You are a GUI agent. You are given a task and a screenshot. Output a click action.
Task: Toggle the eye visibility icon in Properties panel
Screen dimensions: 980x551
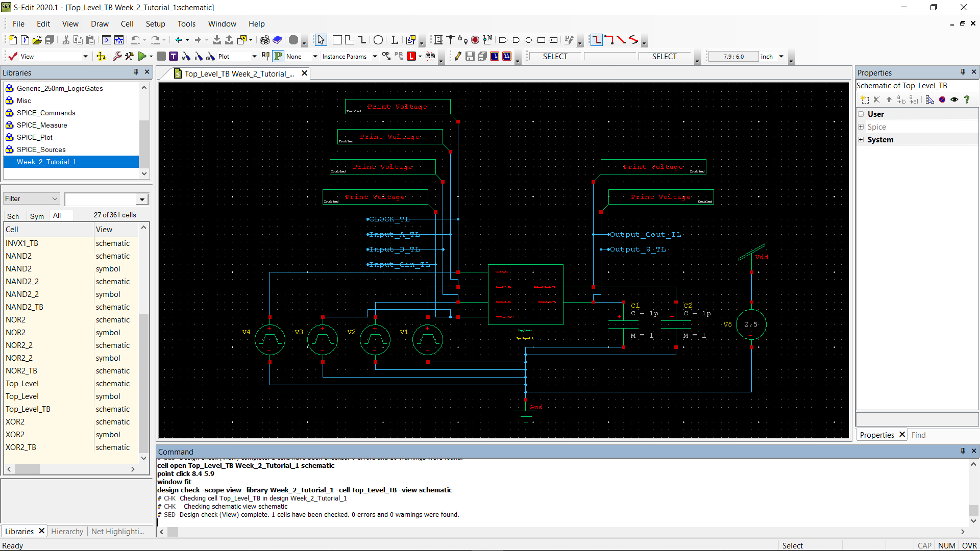click(x=954, y=99)
